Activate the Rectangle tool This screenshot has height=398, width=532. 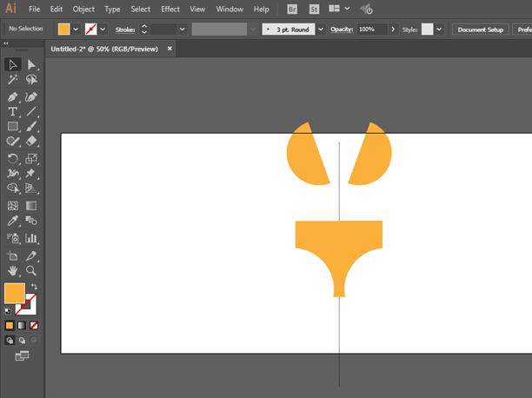[13, 128]
